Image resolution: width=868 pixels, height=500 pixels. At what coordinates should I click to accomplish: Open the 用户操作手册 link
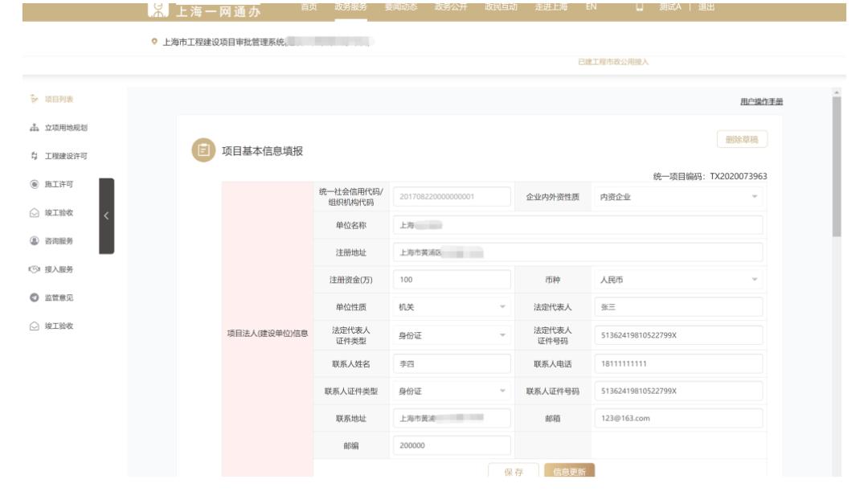pyautogui.click(x=756, y=100)
